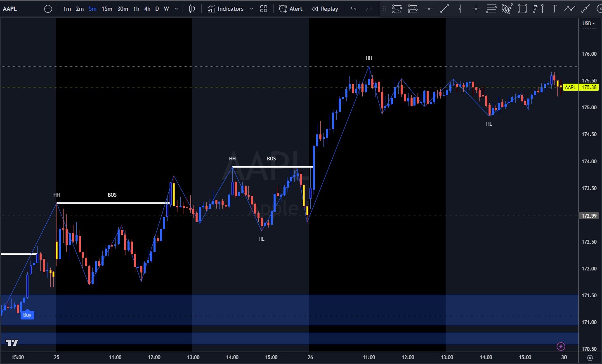Screen dimensions: 602x364
Task: Open the layout grid selector
Action: tap(264, 9)
